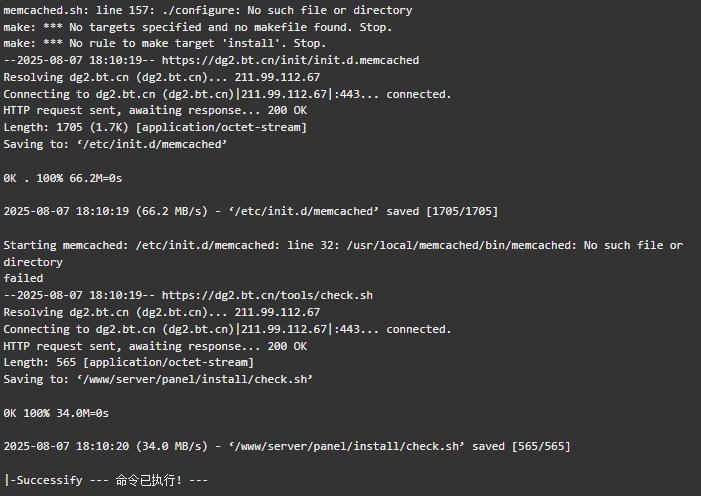Click the second 'Connecting to dg2.bt.cn' line
Screen dimensions: 701x496
pyautogui.click(x=228, y=329)
